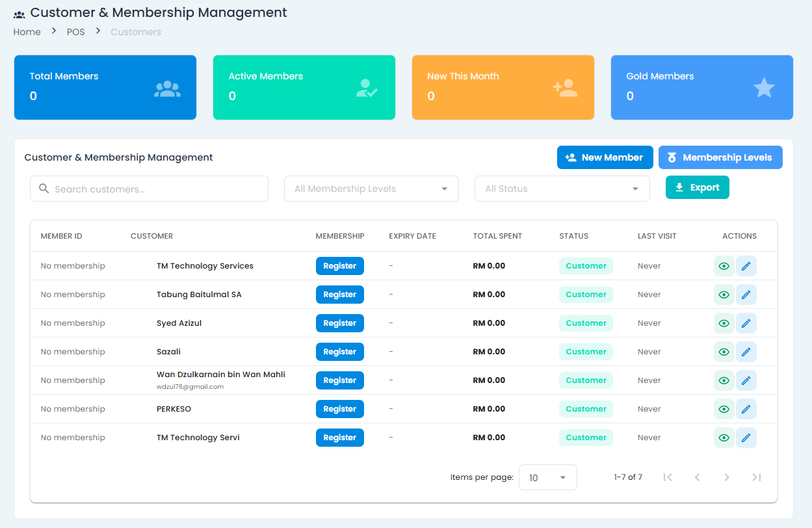This screenshot has width=812, height=528.
Task: Go to last page pagination icon
Action: 757,477
